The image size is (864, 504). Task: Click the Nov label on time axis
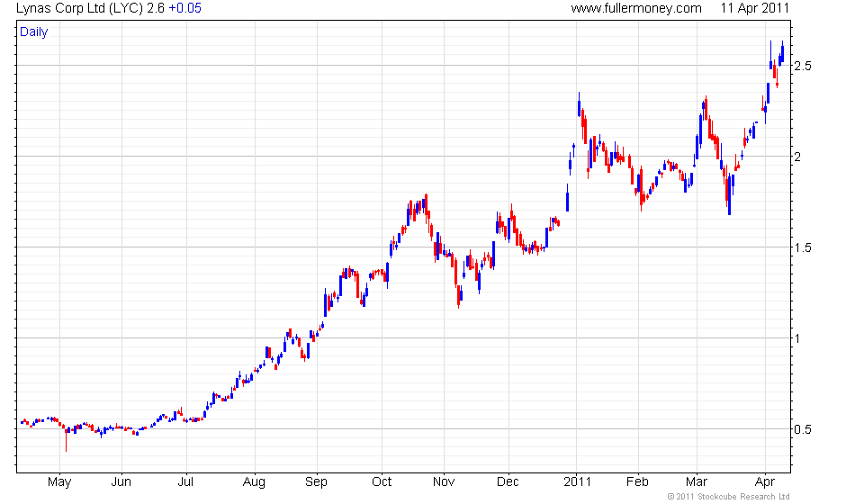coord(444,482)
